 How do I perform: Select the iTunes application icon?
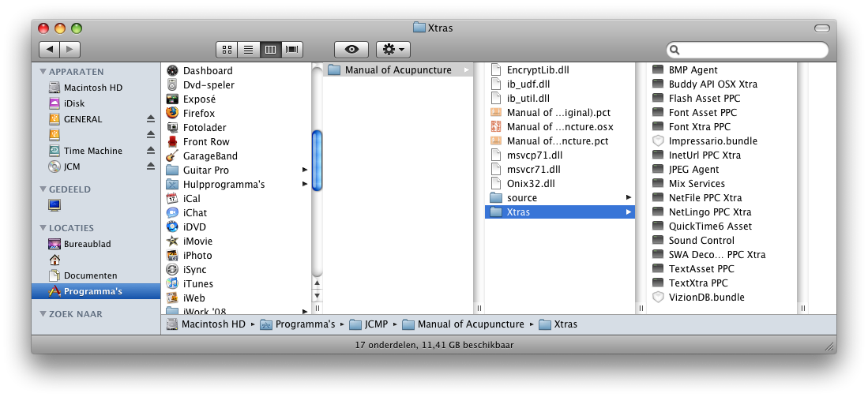click(x=173, y=283)
